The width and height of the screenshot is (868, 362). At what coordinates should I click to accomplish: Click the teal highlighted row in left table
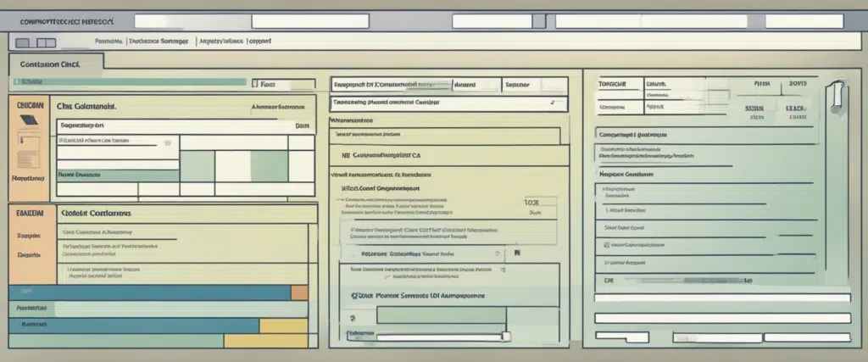coord(118,175)
